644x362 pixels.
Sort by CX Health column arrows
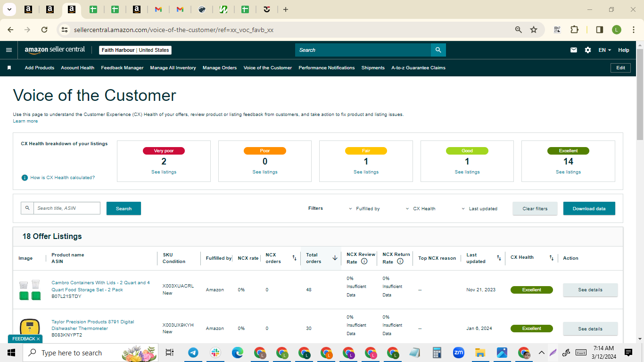551,258
